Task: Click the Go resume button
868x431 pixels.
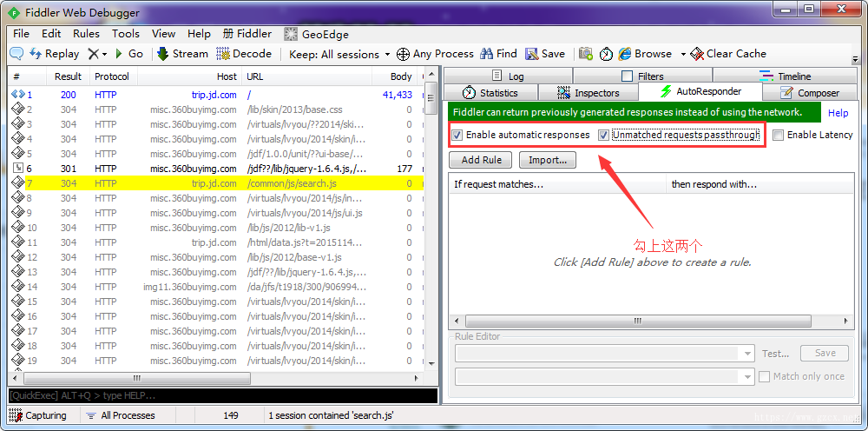Action: click(x=129, y=54)
